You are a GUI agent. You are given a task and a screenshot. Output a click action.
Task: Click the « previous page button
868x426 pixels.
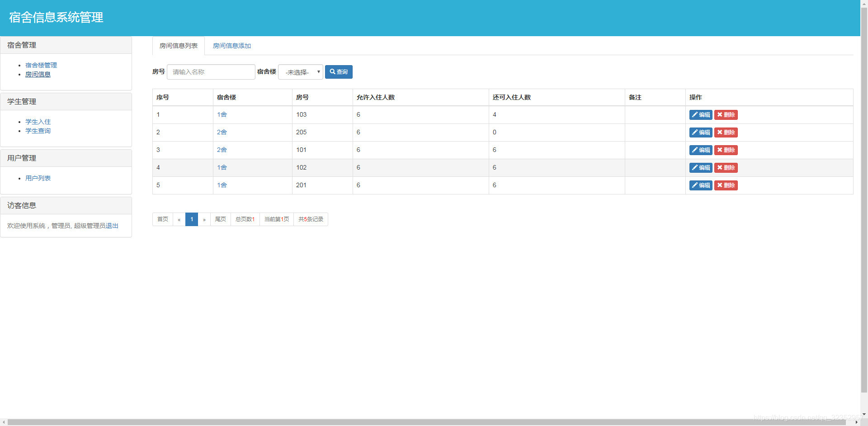click(179, 219)
